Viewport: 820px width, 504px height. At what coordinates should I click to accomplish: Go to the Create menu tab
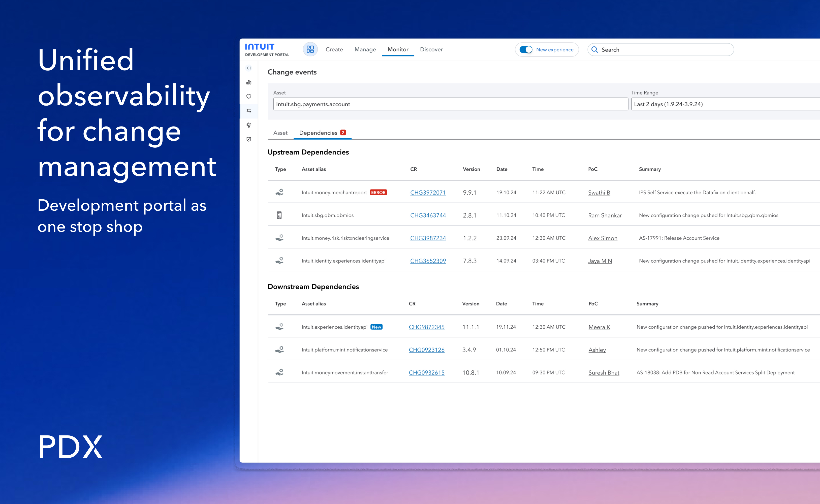[334, 49]
